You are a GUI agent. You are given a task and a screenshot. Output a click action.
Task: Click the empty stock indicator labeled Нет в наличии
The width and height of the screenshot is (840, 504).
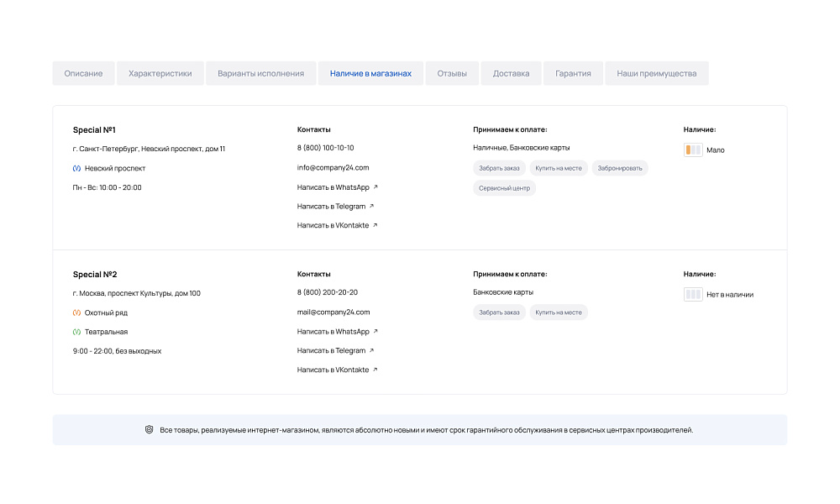click(x=693, y=295)
